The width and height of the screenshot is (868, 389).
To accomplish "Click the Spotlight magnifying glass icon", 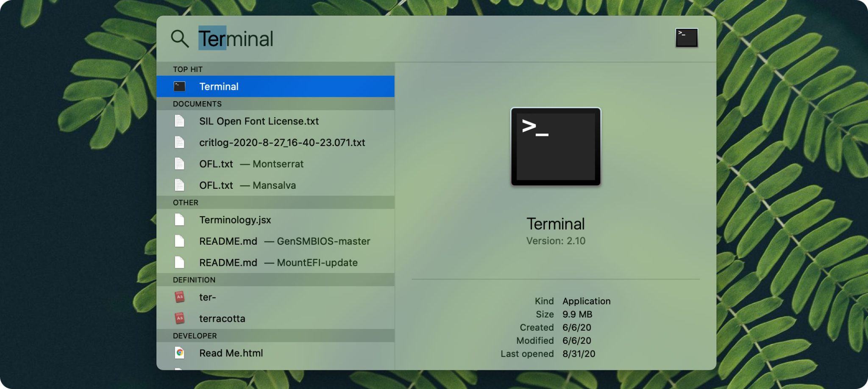I will [180, 39].
